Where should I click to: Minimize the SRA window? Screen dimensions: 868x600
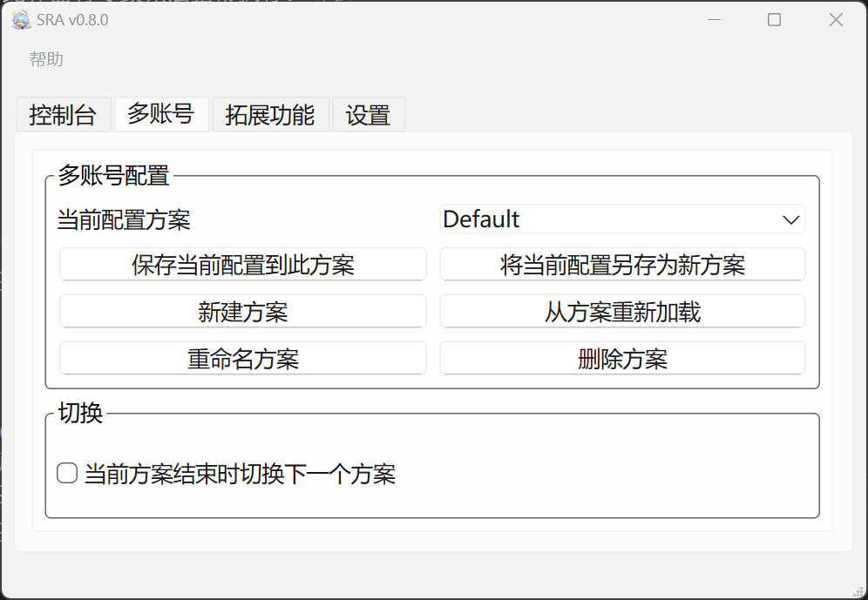click(714, 18)
